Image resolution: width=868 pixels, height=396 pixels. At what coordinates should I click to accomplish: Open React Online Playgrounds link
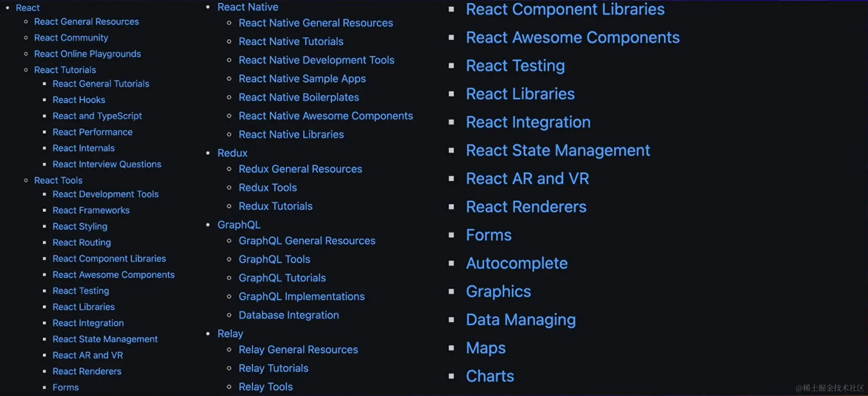click(88, 54)
